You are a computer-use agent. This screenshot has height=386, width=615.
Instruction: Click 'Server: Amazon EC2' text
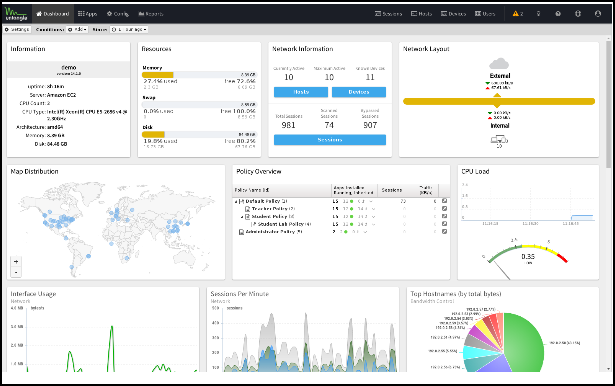tap(53, 95)
